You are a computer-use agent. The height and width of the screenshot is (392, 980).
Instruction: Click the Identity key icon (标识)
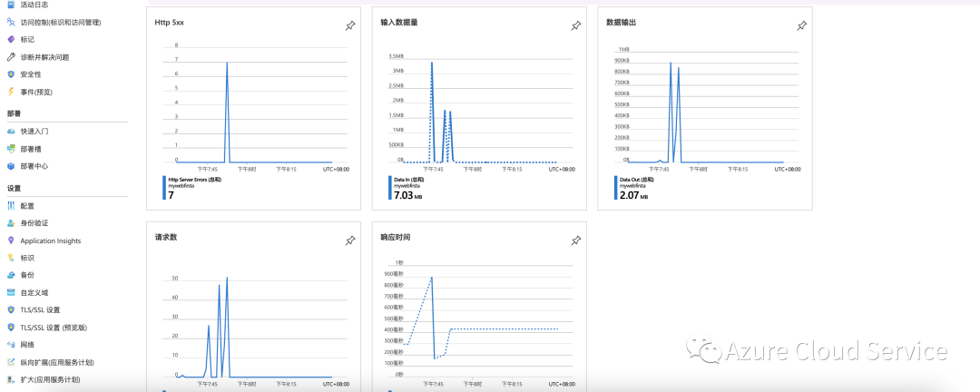point(11,258)
